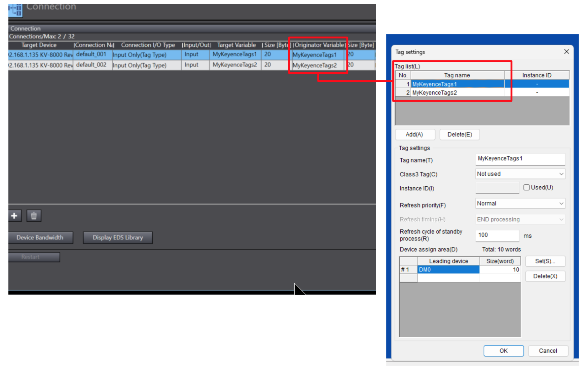Click the Size(word) column header

point(500,261)
